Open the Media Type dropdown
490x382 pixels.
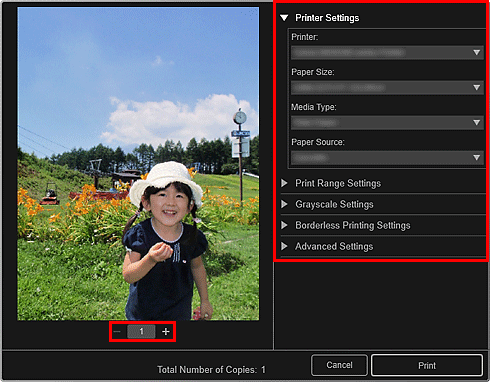point(387,123)
